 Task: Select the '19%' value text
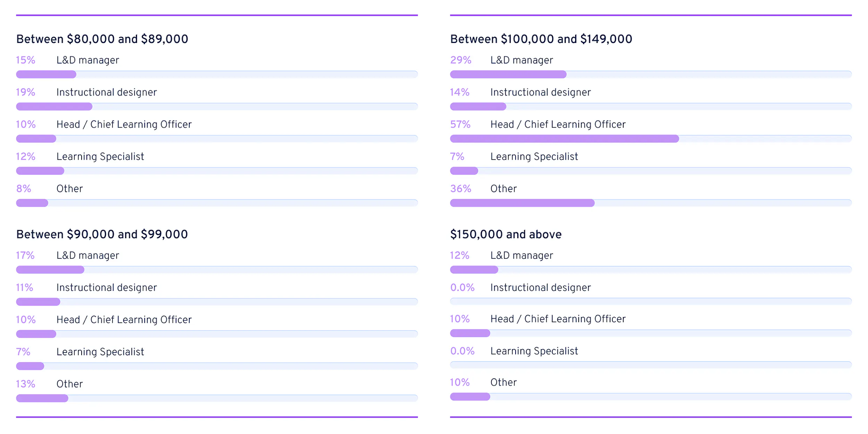pyautogui.click(x=25, y=92)
